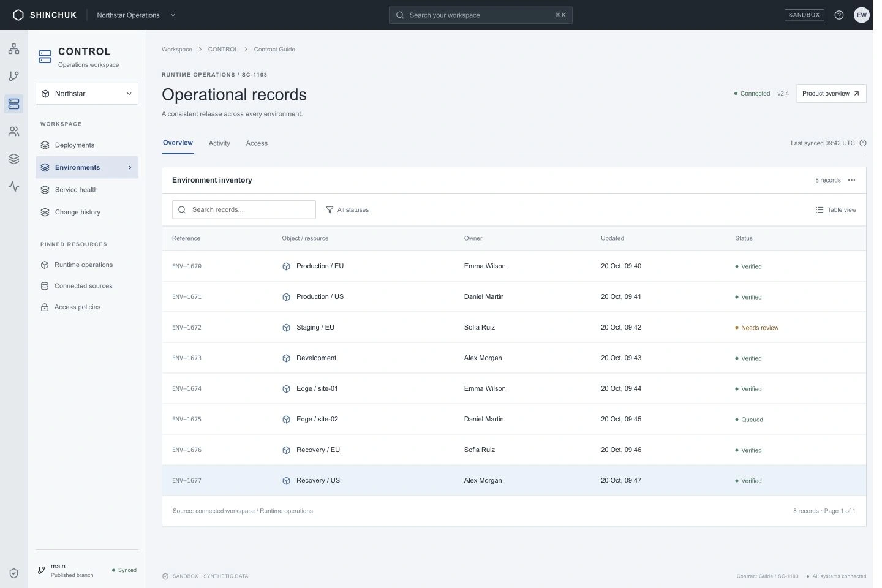Open the git branch icon in left rail
The image size is (882, 588).
13,77
